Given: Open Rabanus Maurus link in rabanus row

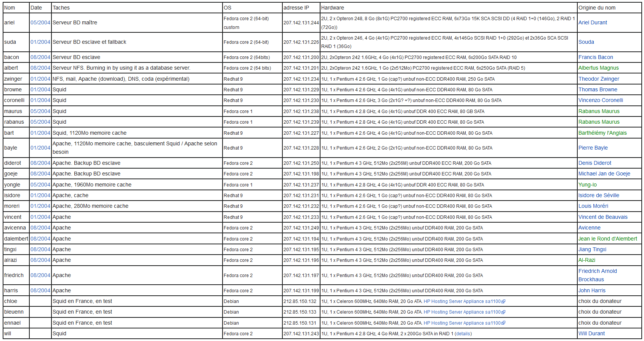Looking at the screenshot, I should [599, 122].
